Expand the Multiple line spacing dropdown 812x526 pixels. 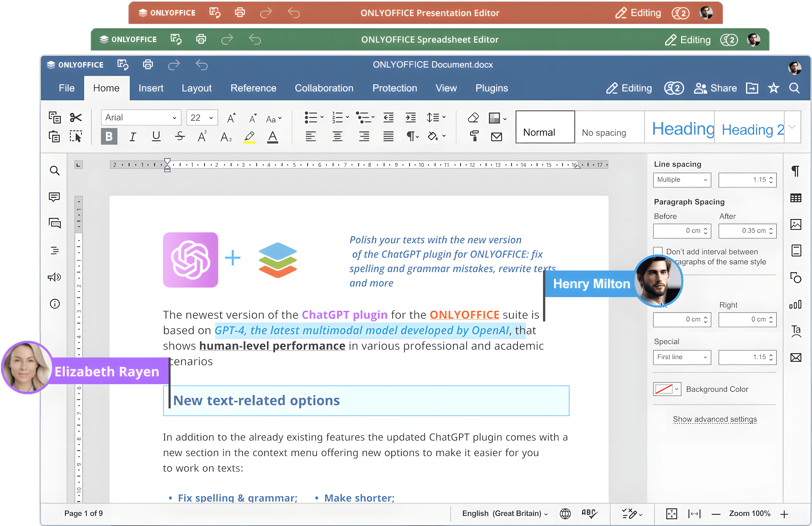point(682,180)
